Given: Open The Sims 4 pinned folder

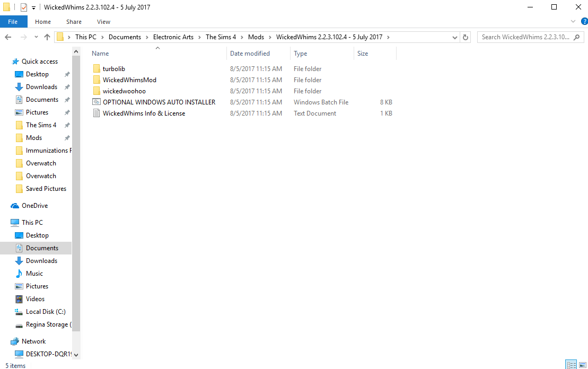Looking at the screenshot, I should 41,125.
